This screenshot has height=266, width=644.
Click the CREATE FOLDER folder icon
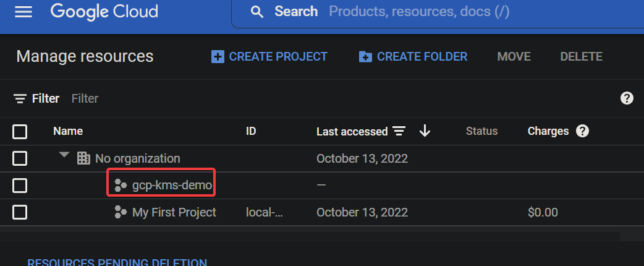(x=365, y=57)
